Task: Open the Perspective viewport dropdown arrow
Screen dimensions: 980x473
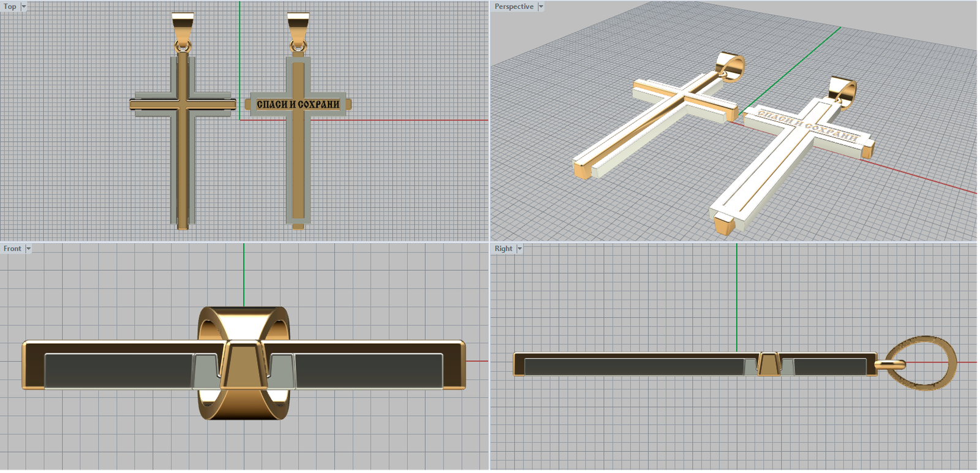Action: click(x=541, y=7)
